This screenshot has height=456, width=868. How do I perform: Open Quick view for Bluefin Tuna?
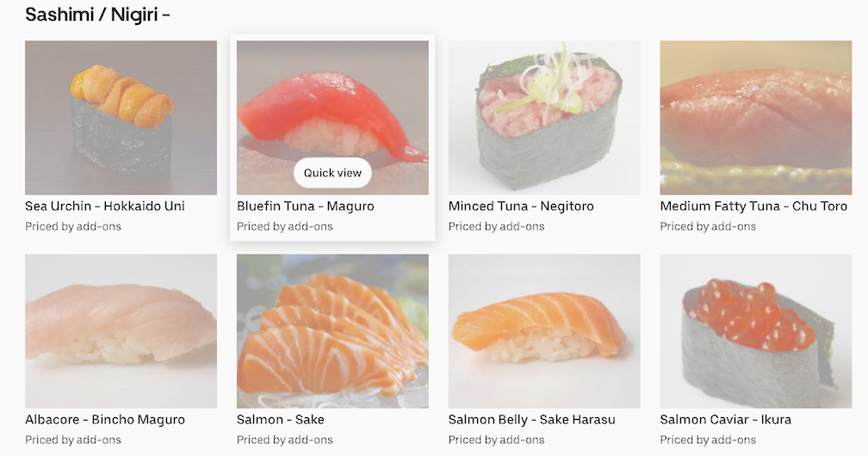(x=332, y=173)
